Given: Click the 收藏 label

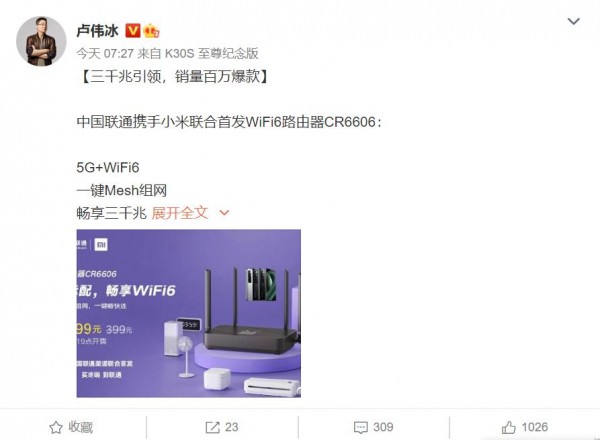Looking at the screenshot, I should 80,427.
